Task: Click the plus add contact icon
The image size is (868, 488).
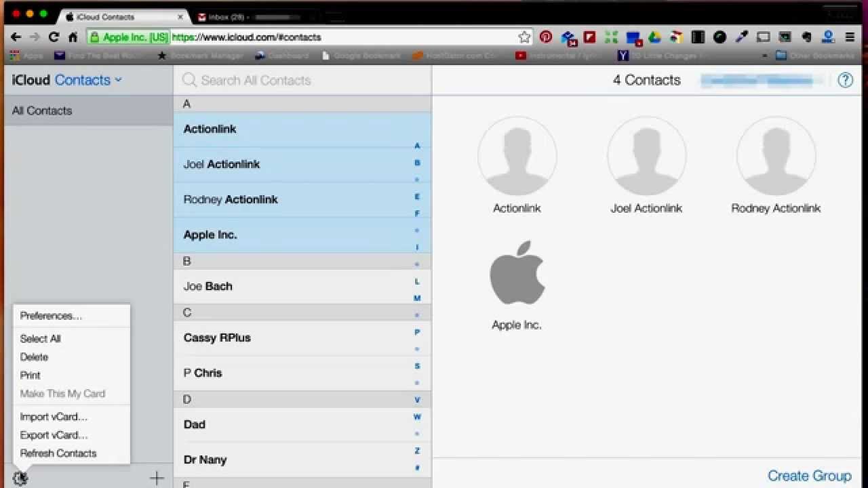Action: pos(157,479)
